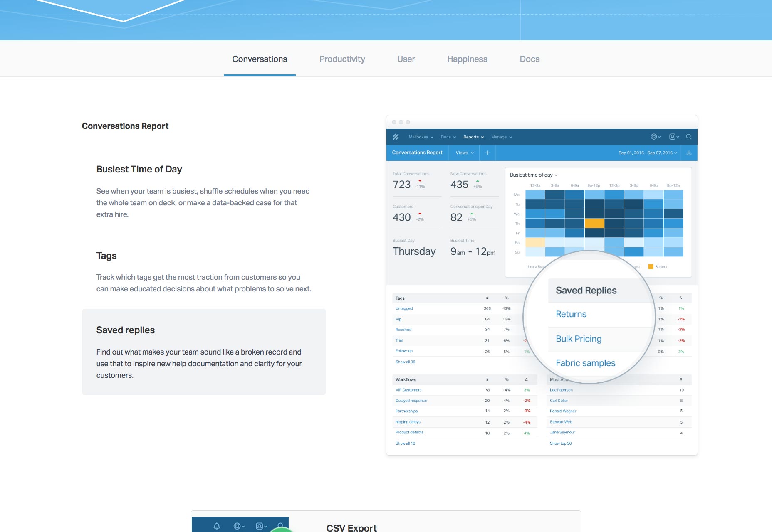Click Show all 36 tags link

coord(405,362)
